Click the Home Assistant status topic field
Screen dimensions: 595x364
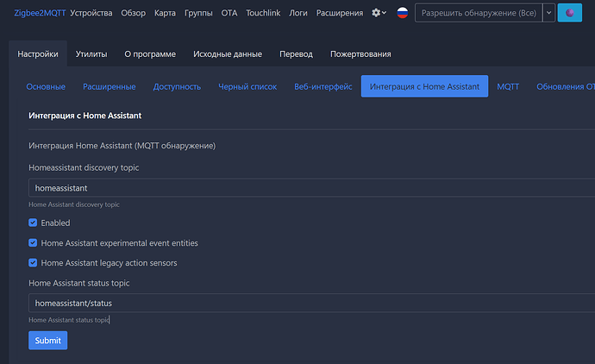tap(311, 303)
